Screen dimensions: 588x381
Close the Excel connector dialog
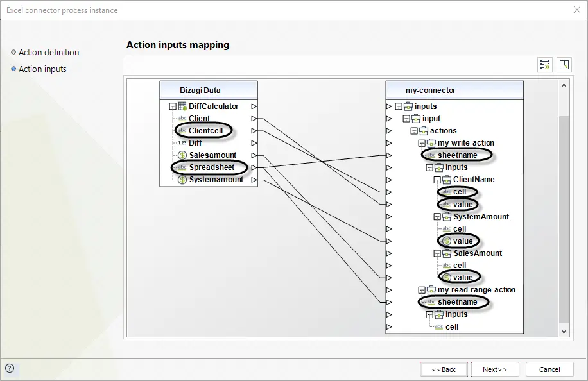coord(577,10)
